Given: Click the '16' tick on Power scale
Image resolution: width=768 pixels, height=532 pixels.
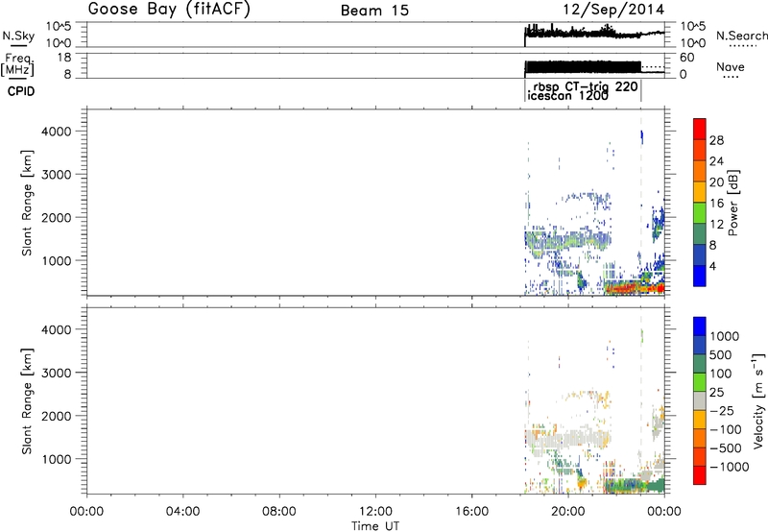Looking at the screenshot, I should [x=716, y=203].
